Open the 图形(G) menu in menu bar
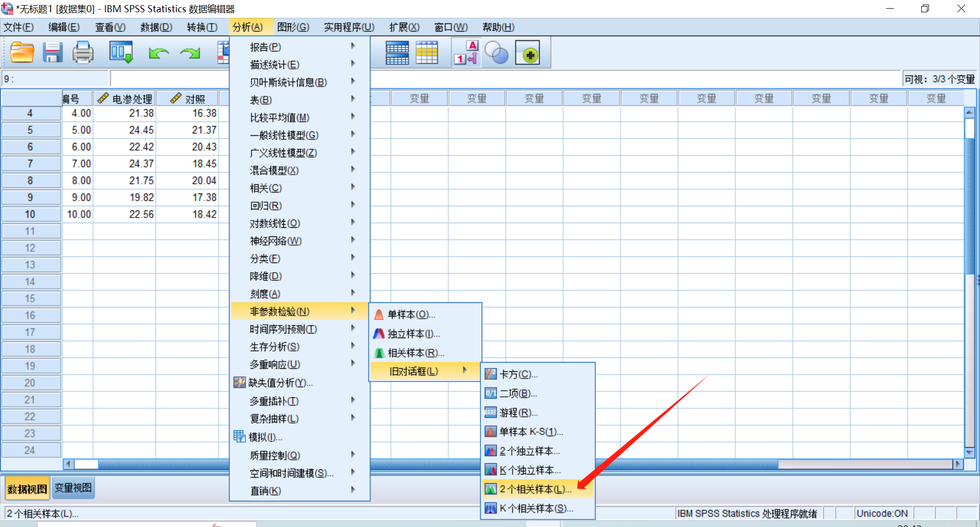Screen dimensions: 980x527 (x=293, y=27)
